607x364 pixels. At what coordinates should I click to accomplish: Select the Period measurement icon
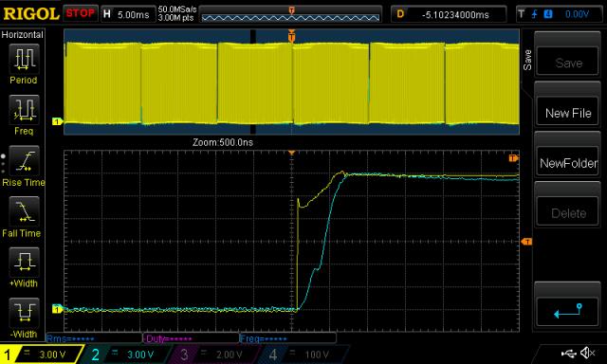pos(24,59)
